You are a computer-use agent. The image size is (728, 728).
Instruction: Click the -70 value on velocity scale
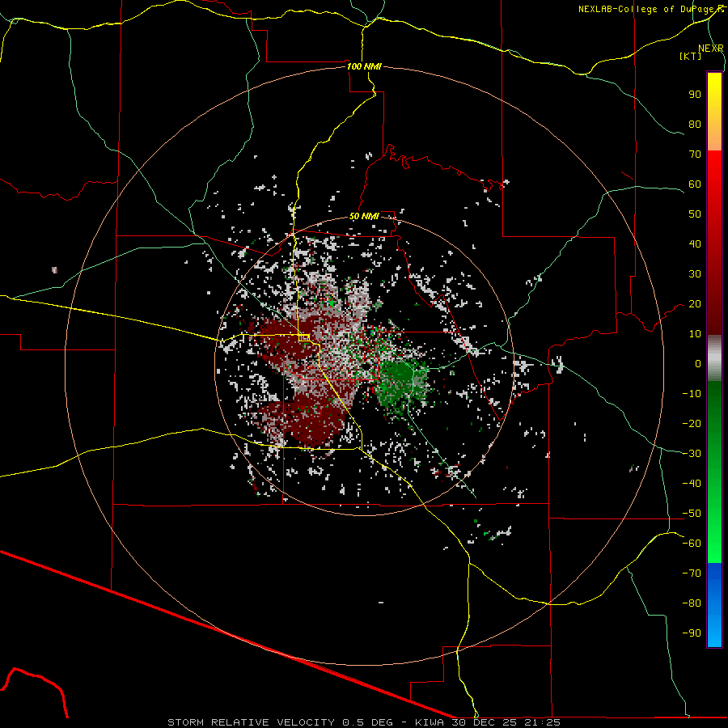(692, 574)
